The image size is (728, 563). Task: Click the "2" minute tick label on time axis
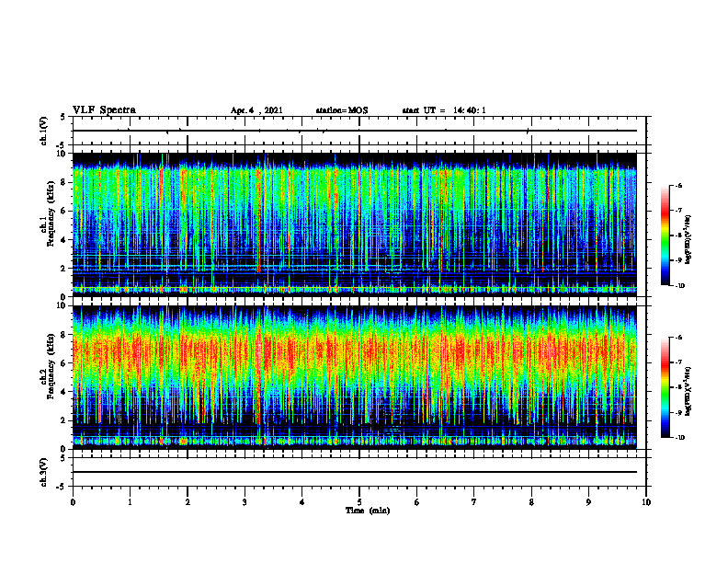[188, 502]
